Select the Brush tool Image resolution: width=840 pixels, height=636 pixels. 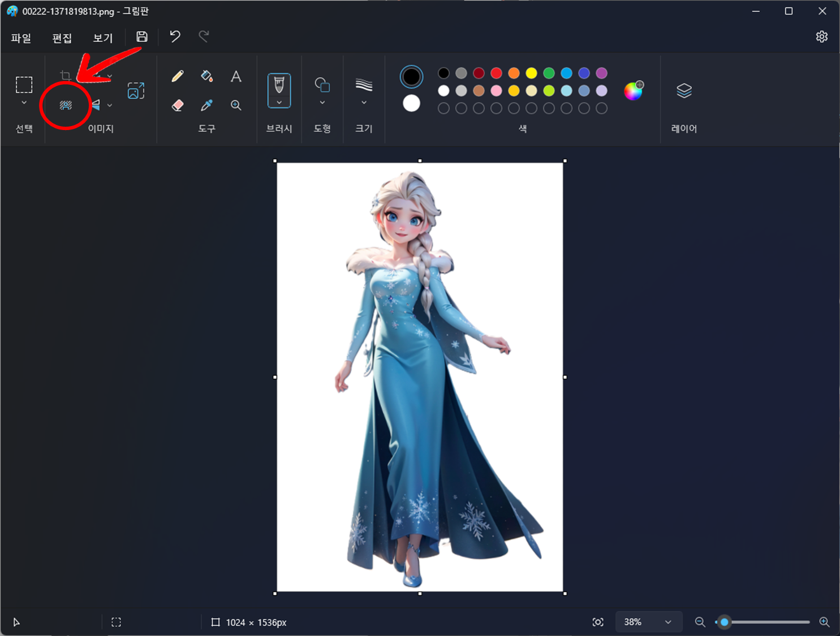pos(279,85)
